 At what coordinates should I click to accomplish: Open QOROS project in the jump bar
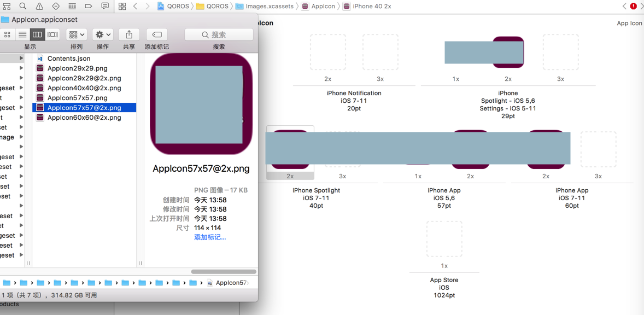[173, 6]
